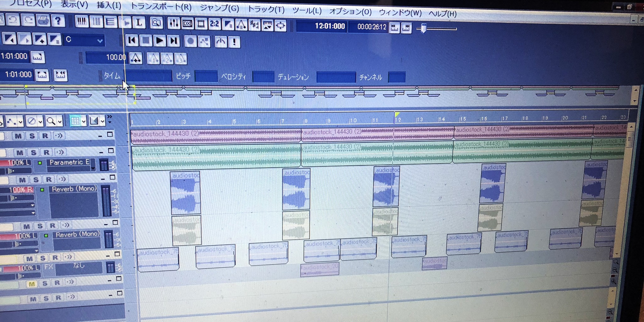Arm record on the Parametric EQ track
This screenshot has height=322, width=644.
pos(47,152)
